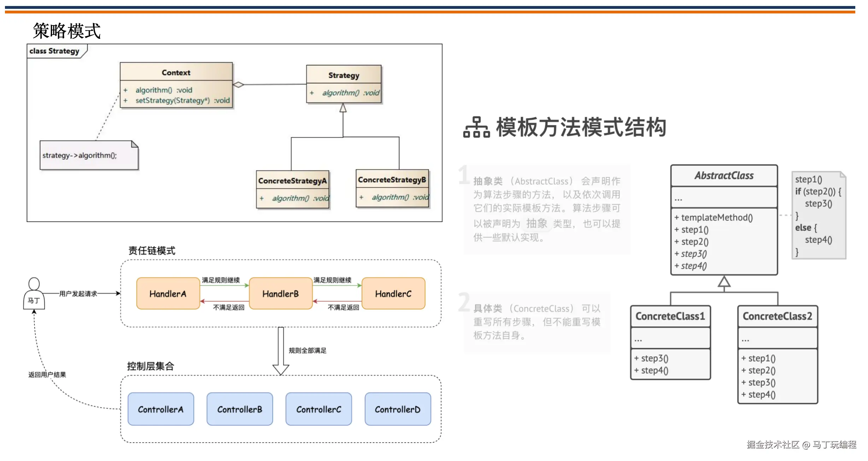Click the ConcreteClass1 header
This screenshot has height=461, width=868.
coord(670,316)
